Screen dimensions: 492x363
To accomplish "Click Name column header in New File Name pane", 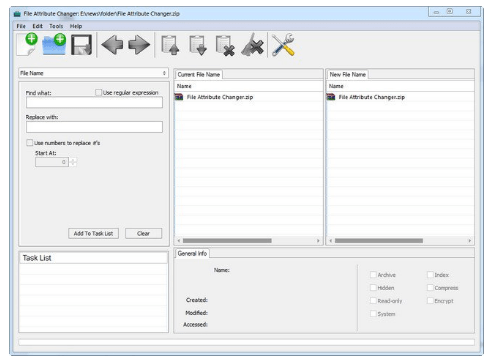I will click(x=400, y=86).
